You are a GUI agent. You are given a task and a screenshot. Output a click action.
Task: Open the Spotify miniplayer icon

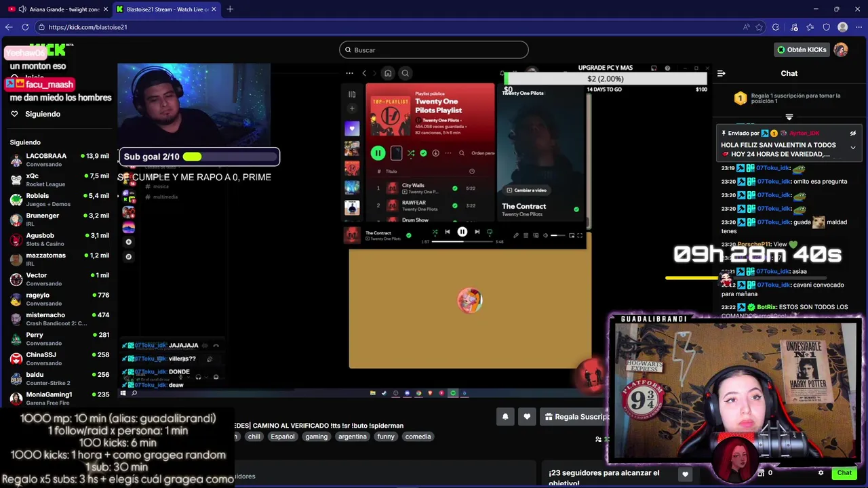point(572,235)
